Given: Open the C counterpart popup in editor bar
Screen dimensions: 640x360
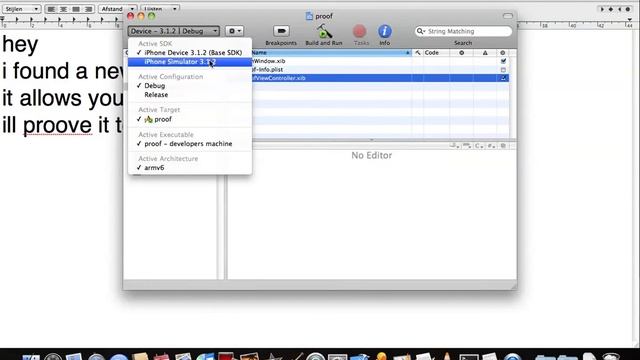Looking at the screenshot, I should 479,146.
